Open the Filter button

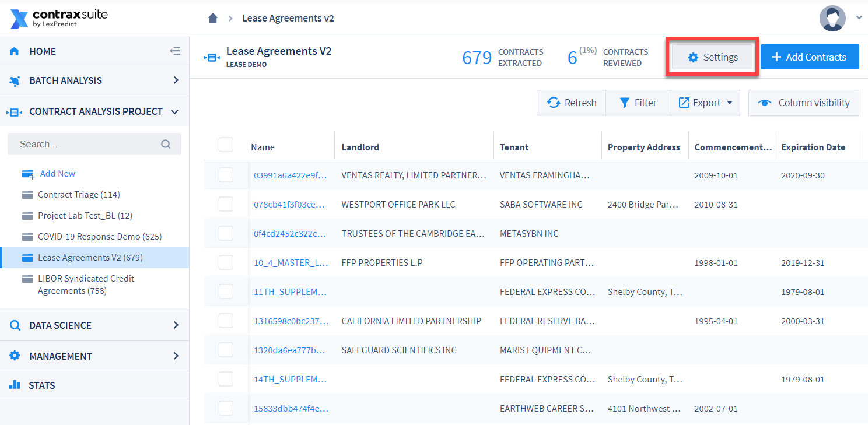pyautogui.click(x=638, y=103)
